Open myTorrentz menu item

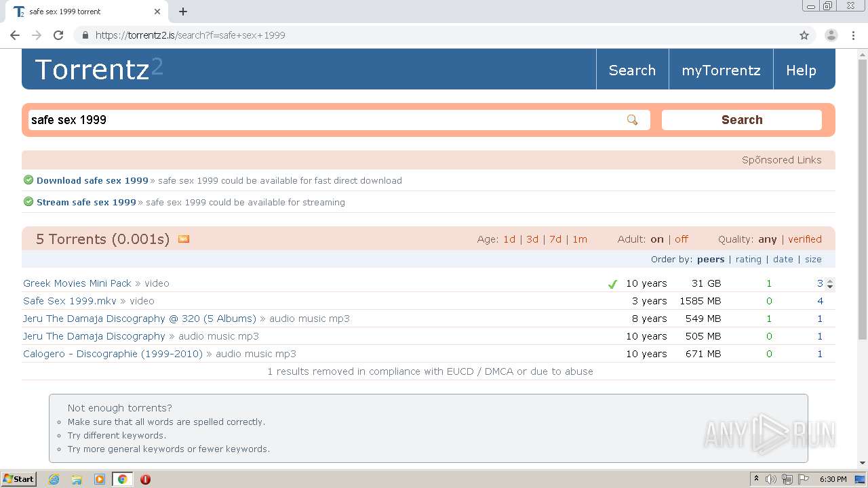click(x=721, y=70)
